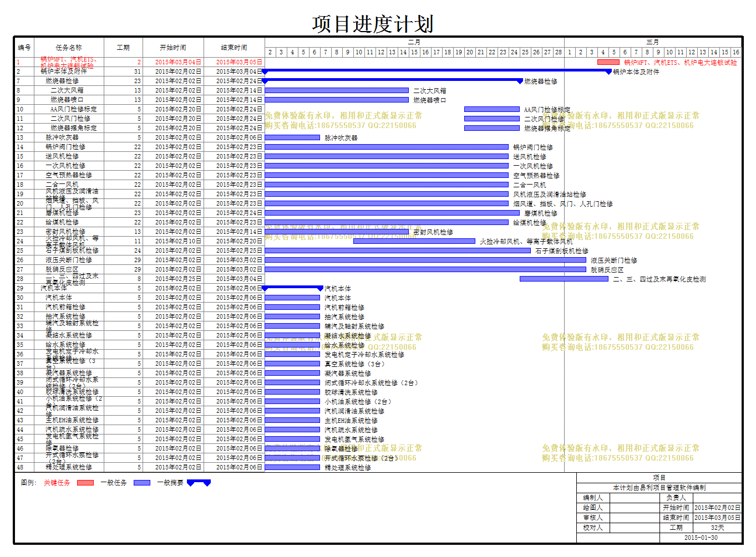Image resolution: width=756 pixels, height=557 pixels.
Task: Click the blue bar for 脉冲吹灰器
Action: tap(292, 137)
